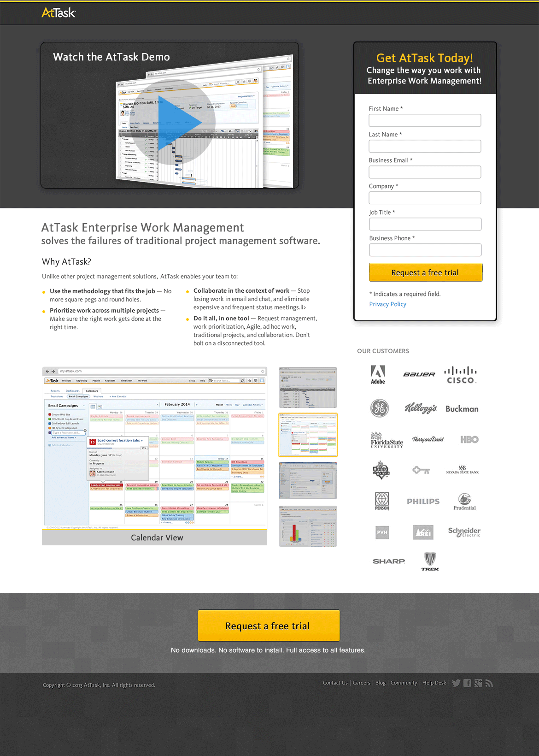This screenshot has width=539, height=756.
Task: Click the Buckman customer logo
Action: 462,409
